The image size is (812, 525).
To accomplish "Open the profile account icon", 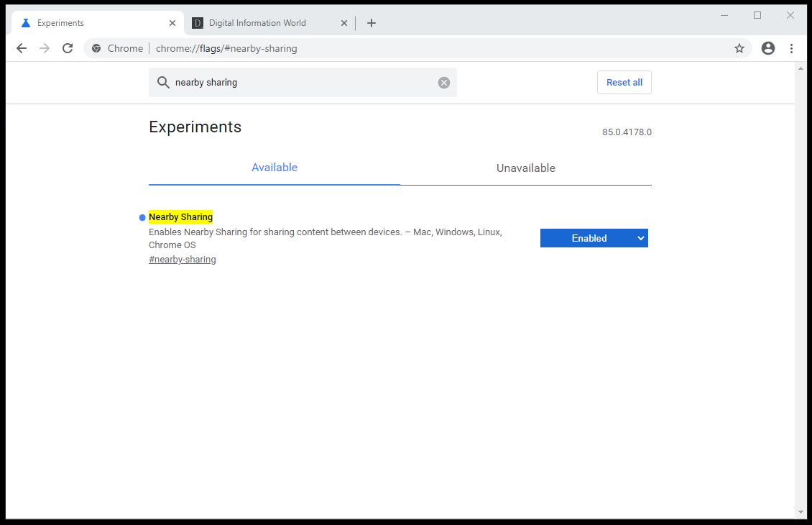I will (x=768, y=48).
